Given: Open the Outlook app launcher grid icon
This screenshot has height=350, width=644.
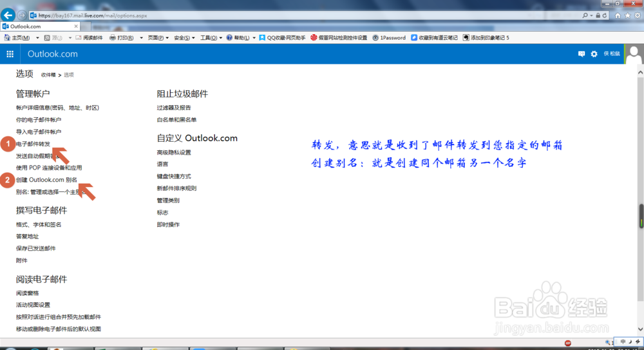Looking at the screenshot, I should (10, 54).
